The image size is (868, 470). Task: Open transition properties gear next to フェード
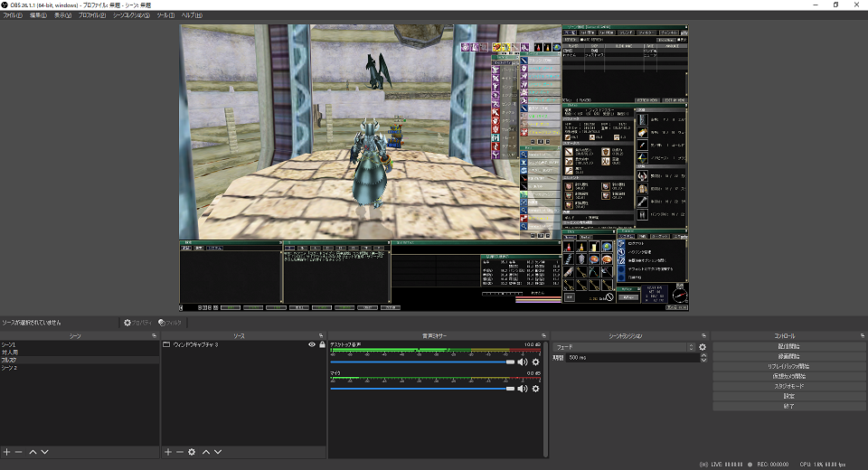tap(703, 347)
